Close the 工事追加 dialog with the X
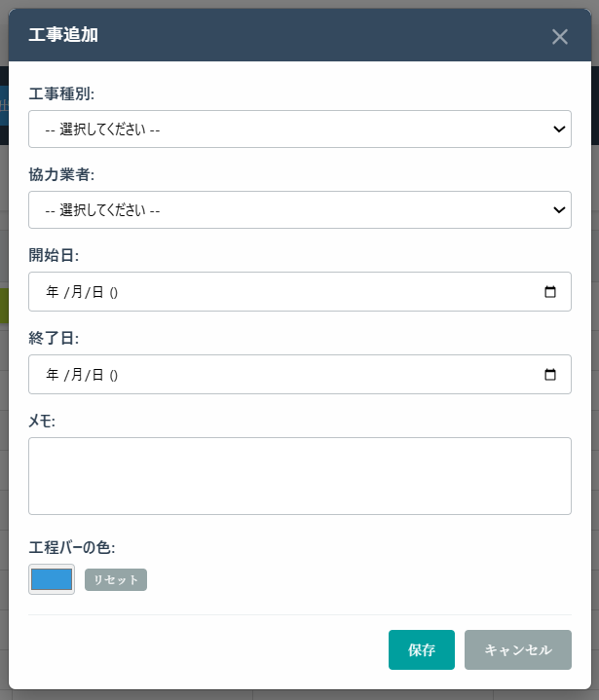The width and height of the screenshot is (599, 700). (x=559, y=37)
